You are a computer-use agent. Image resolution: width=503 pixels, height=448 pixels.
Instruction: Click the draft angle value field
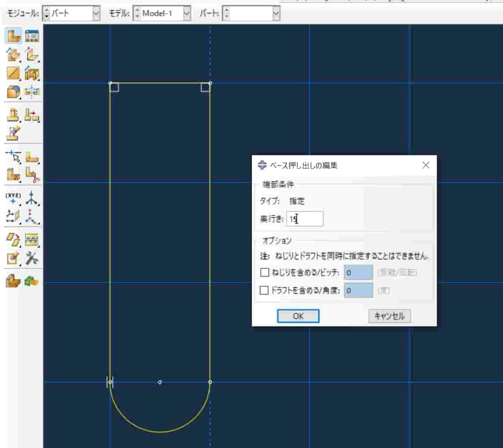[x=359, y=290]
